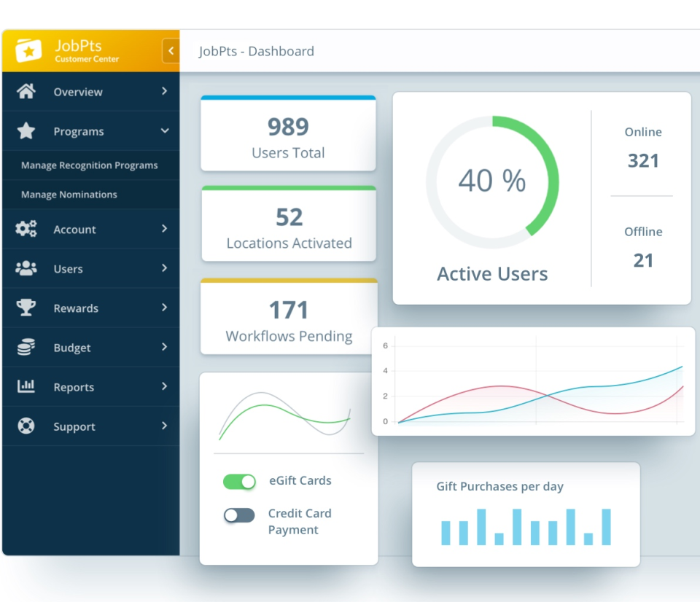Click the 52 Locations Activated card
Screen dimensions: 700x602
point(289,224)
